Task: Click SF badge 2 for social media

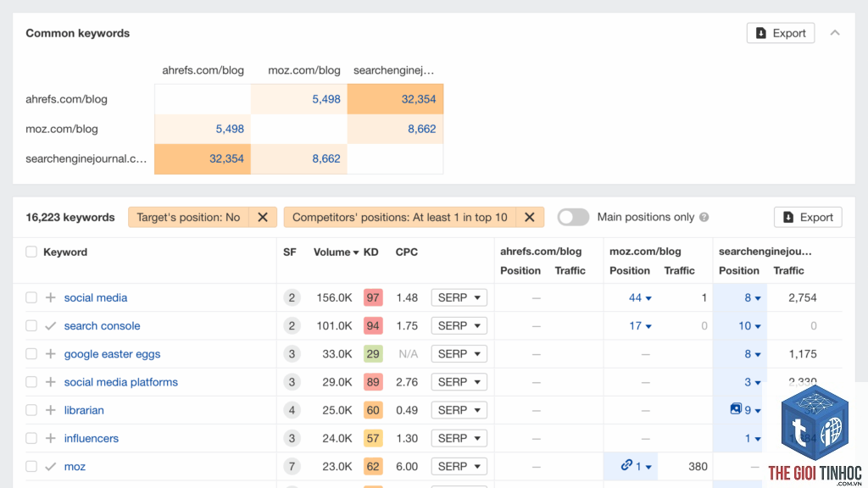Action: pos(292,297)
